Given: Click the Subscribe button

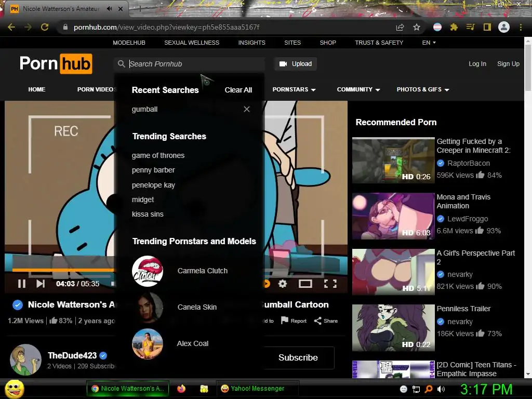Looking at the screenshot, I should click(x=298, y=357).
